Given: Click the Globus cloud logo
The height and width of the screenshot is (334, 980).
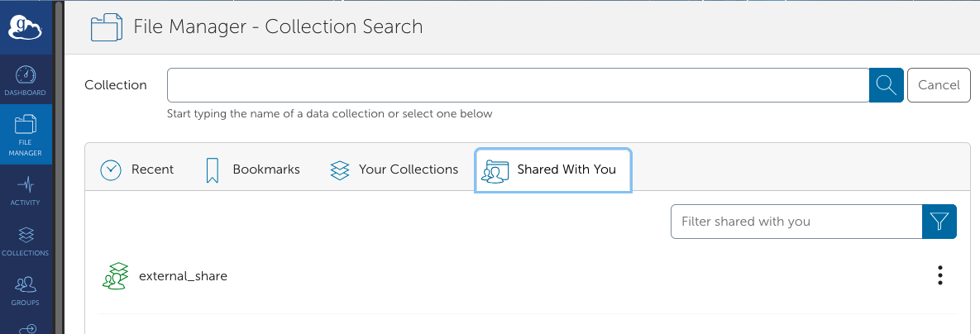Looking at the screenshot, I should point(26,29).
